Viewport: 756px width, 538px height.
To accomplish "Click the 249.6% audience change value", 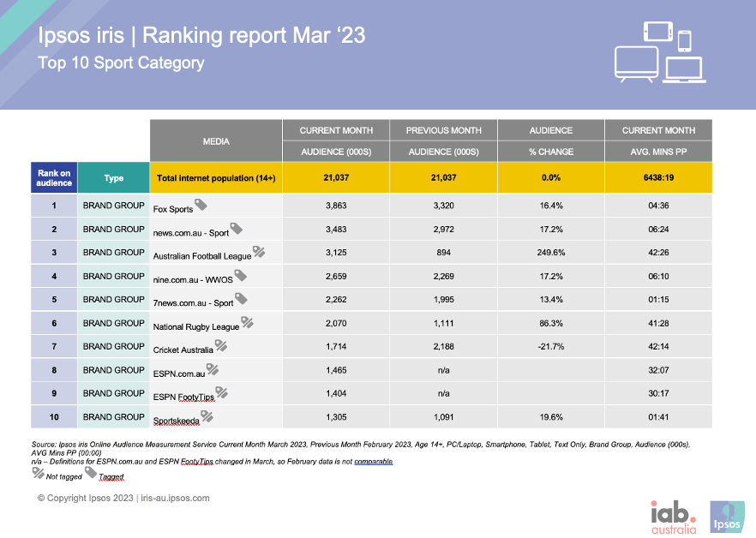I will [x=550, y=253].
